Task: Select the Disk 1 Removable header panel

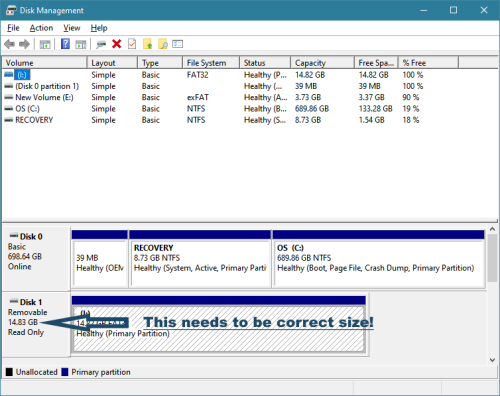Action: 36,325
